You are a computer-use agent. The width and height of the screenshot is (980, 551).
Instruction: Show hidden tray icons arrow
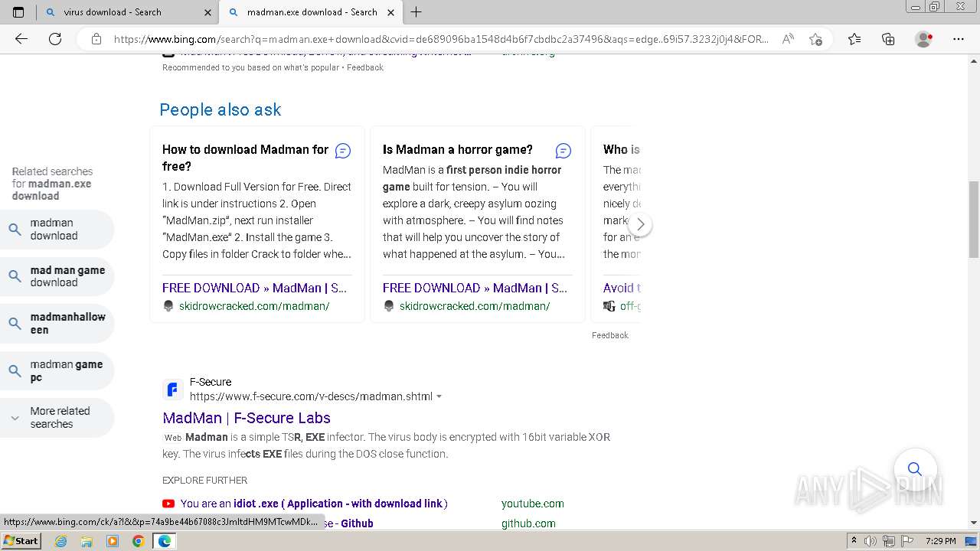(854, 541)
